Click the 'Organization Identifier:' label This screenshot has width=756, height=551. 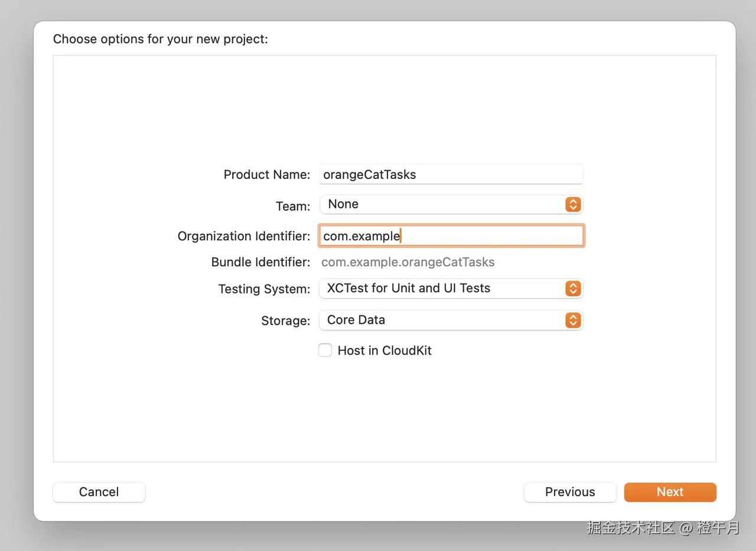(x=243, y=236)
